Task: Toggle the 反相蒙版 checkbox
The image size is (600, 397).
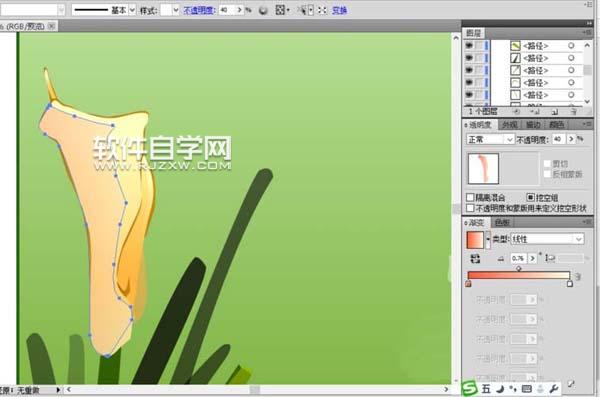Action: pyautogui.click(x=547, y=174)
